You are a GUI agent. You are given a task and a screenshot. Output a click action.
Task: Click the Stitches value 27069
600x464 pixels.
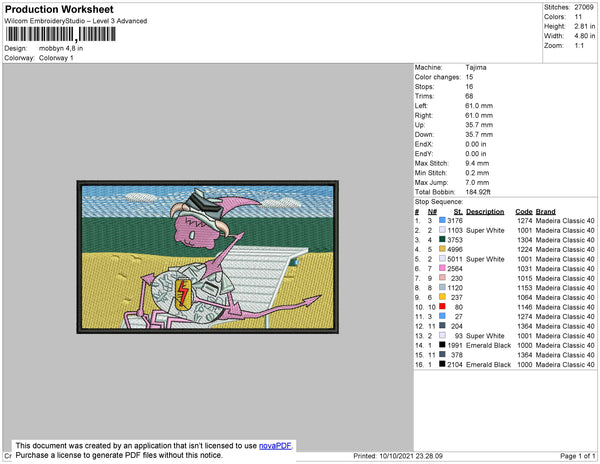click(584, 7)
